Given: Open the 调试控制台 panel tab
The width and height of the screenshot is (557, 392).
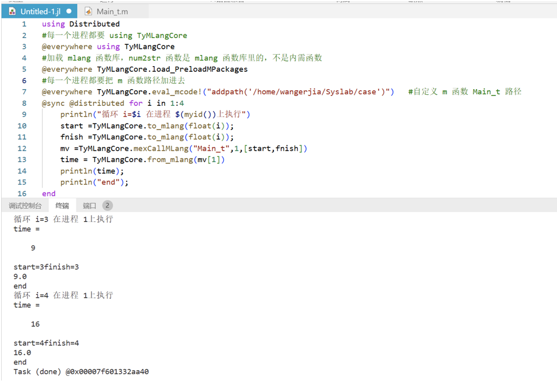Looking at the screenshot, I should coord(25,206).
